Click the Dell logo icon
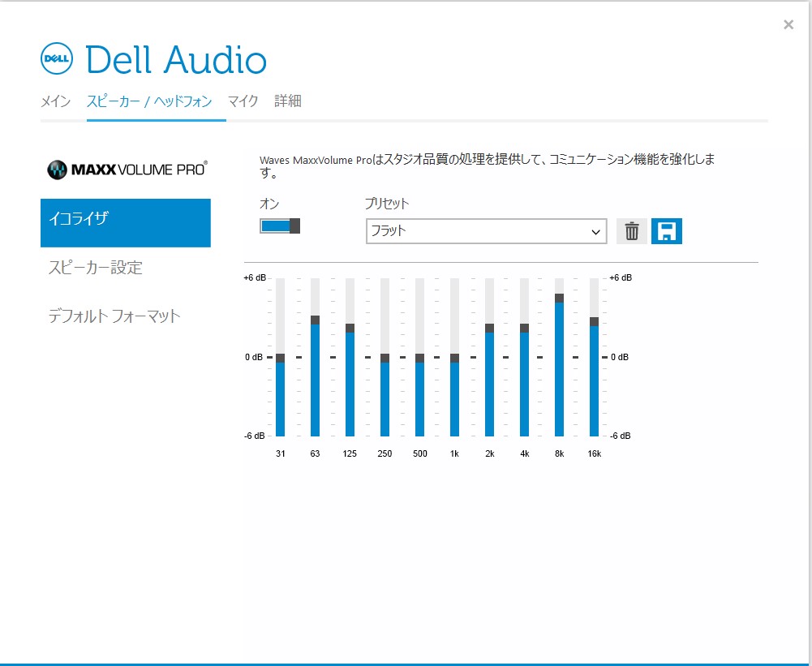The image size is (812, 666). click(x=56, y=58)
